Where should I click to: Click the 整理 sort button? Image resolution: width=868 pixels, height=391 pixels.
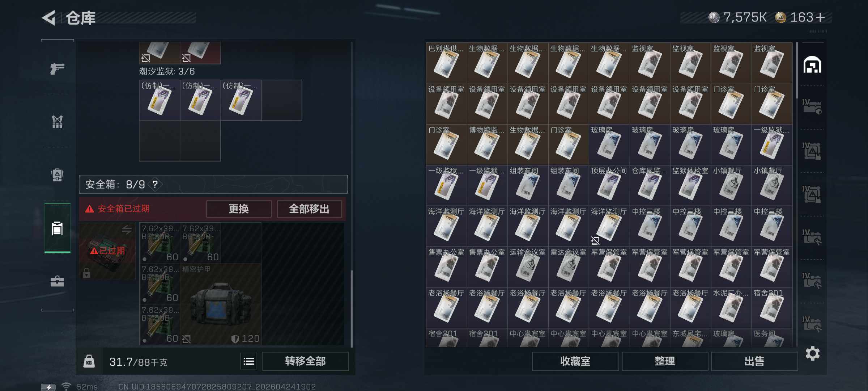(x=665, y=361)
